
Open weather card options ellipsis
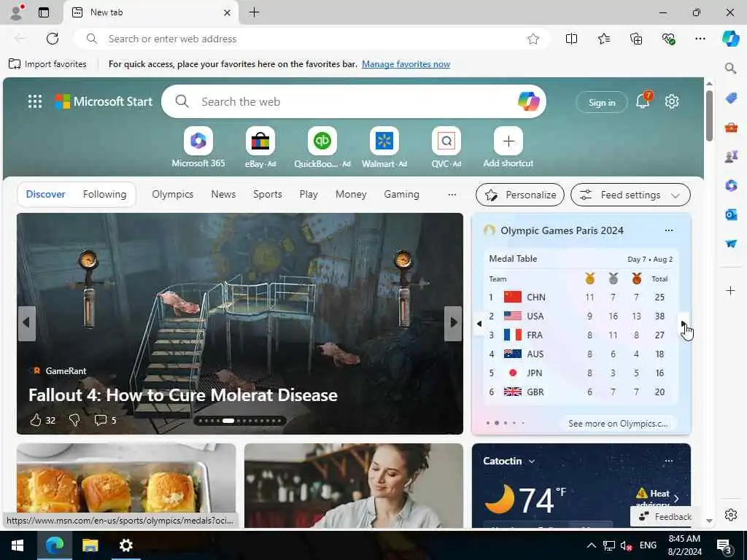(x=669, y=461)
